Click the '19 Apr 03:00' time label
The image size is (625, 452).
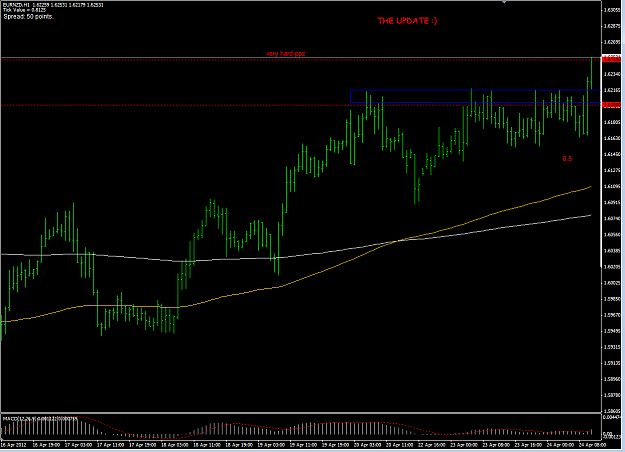click(271, 445)
